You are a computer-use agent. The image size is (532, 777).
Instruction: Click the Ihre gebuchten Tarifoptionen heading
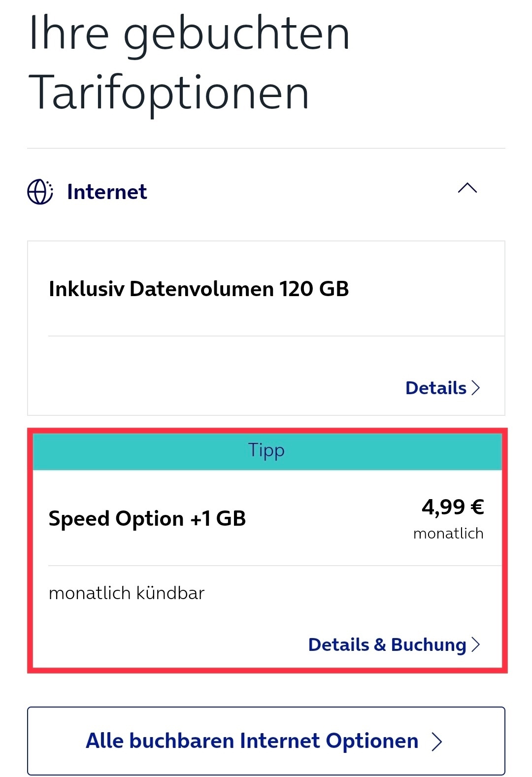[190, 62]
